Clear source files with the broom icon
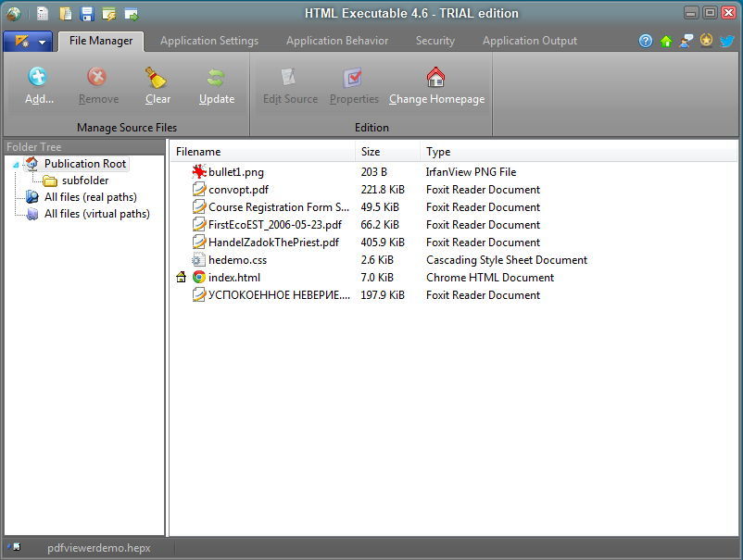 [157, 77]
